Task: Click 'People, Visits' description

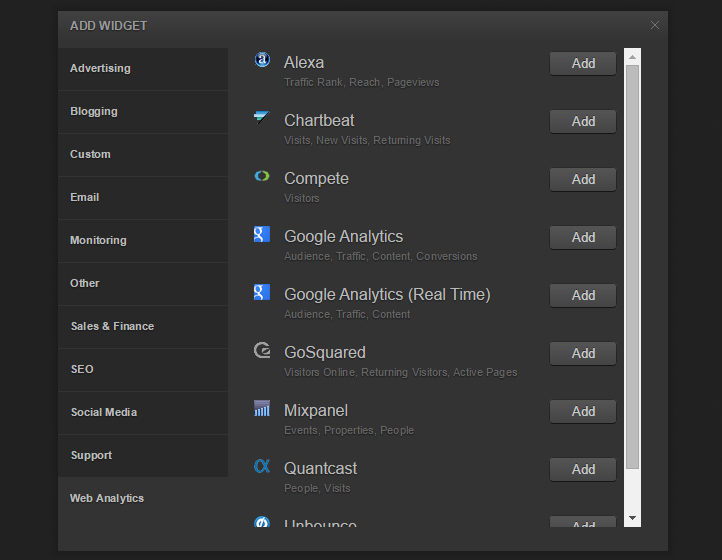Action: tap(317, 489)
